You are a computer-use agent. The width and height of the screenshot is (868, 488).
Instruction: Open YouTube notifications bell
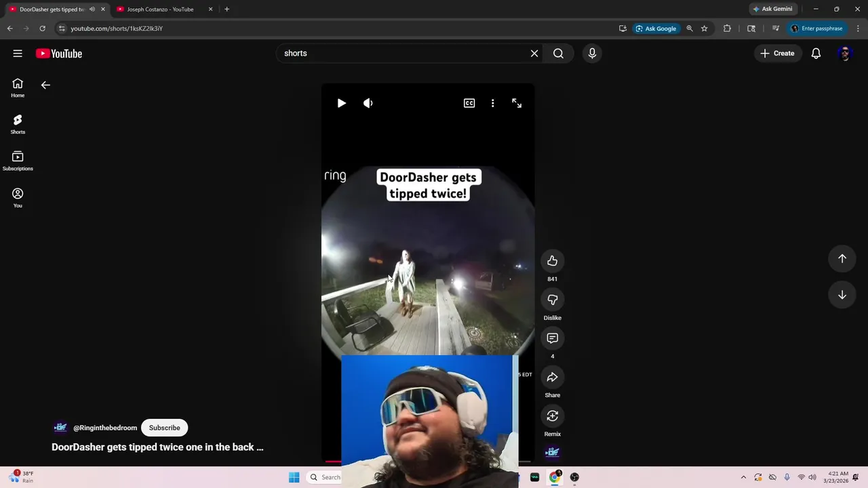[x=816, y=54]
